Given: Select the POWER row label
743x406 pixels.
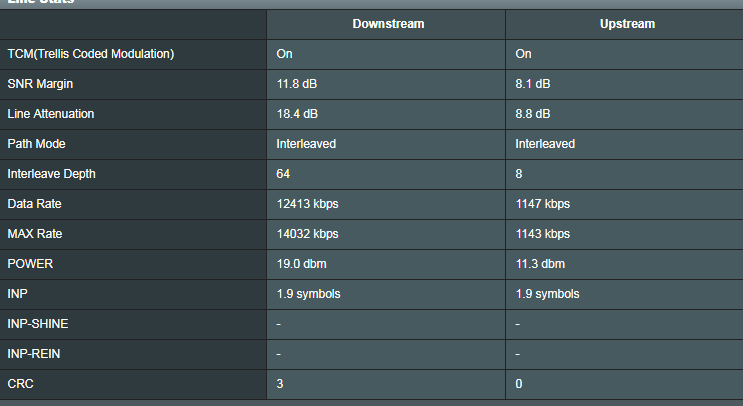Looking at the screenshot, I should [x=30, y=264].
